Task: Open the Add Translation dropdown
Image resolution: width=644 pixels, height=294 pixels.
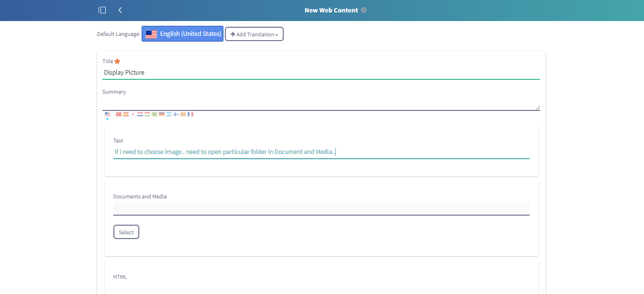Action: point(254,34)
